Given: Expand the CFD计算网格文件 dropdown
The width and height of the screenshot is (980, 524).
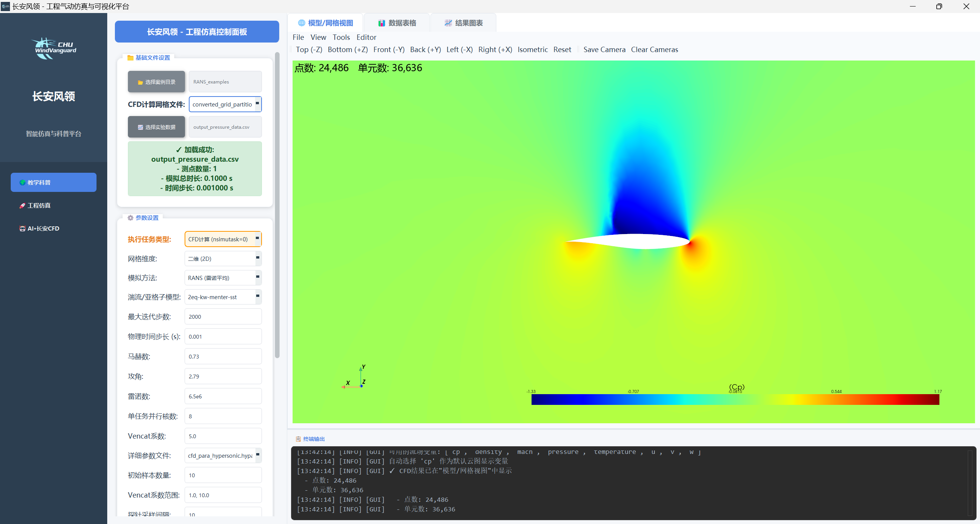Looking at the screenshot, I should pos(257,104).
